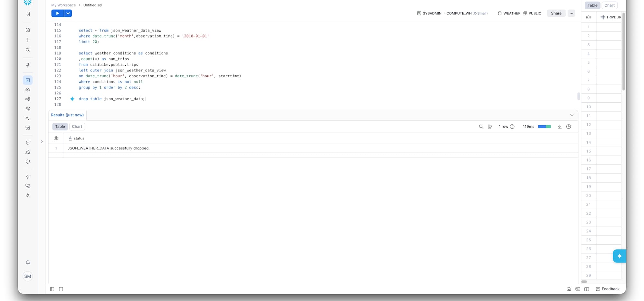Click the shield Governance icon in sidebar
This screenshot has height=301, width=644.
coord(28,162)
